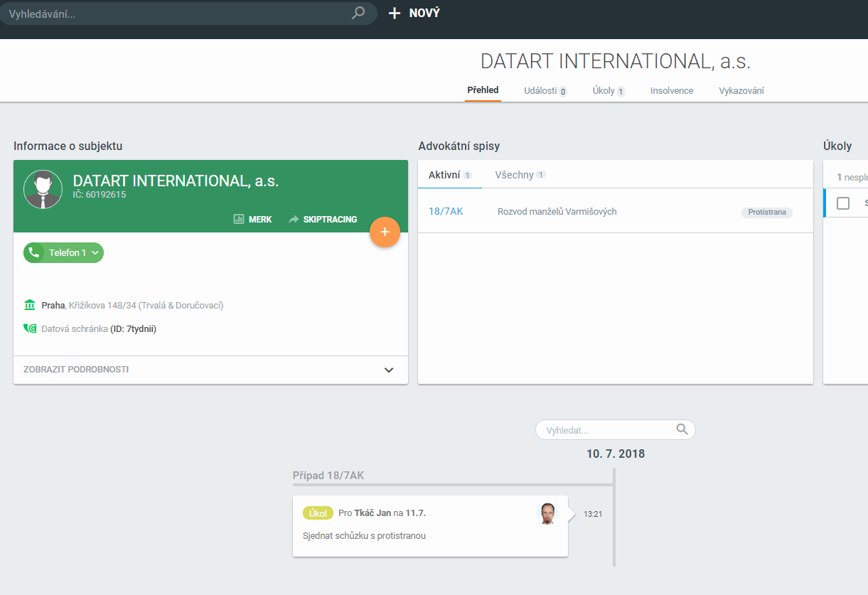This screenshot has width=868, height=595.
Task: Click the magnifier in timeline Vyhledat field
Action: pos(682,429)
